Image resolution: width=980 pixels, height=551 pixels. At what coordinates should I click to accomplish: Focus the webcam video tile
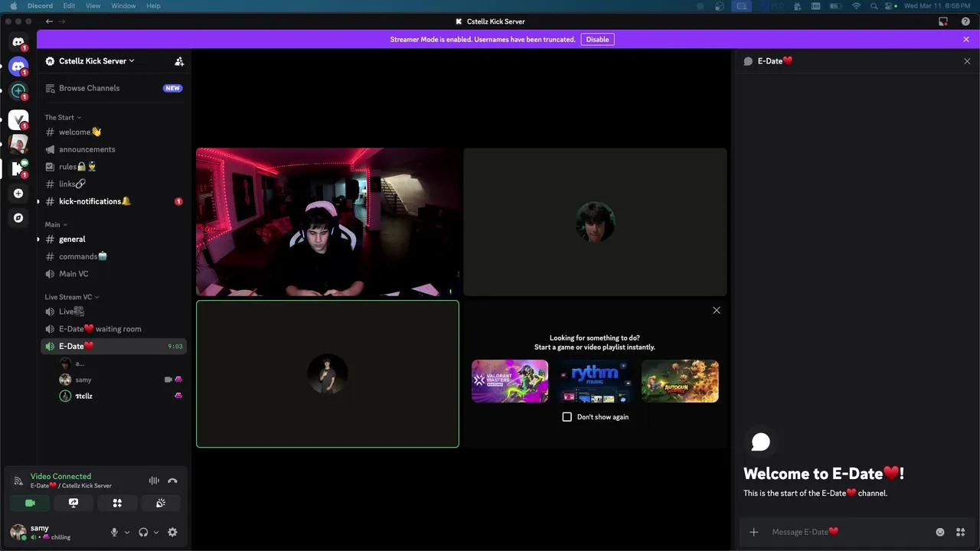[328, 222]
